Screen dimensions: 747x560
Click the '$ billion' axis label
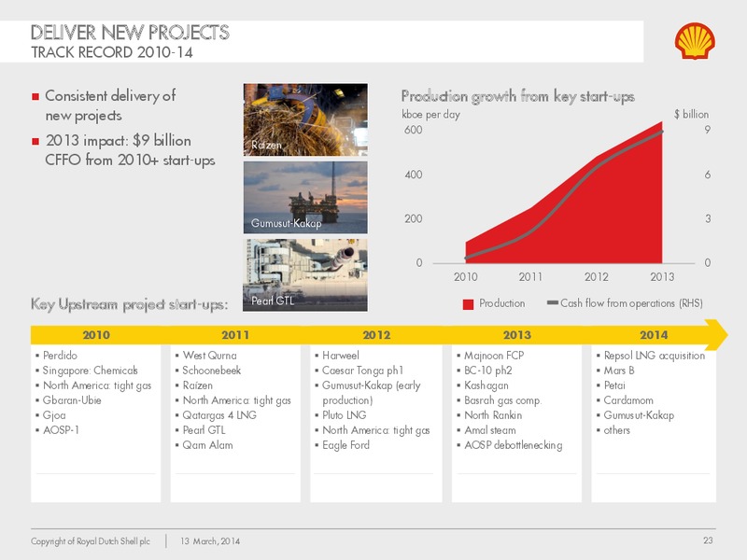pyautogui.click(x=691, y=114)
